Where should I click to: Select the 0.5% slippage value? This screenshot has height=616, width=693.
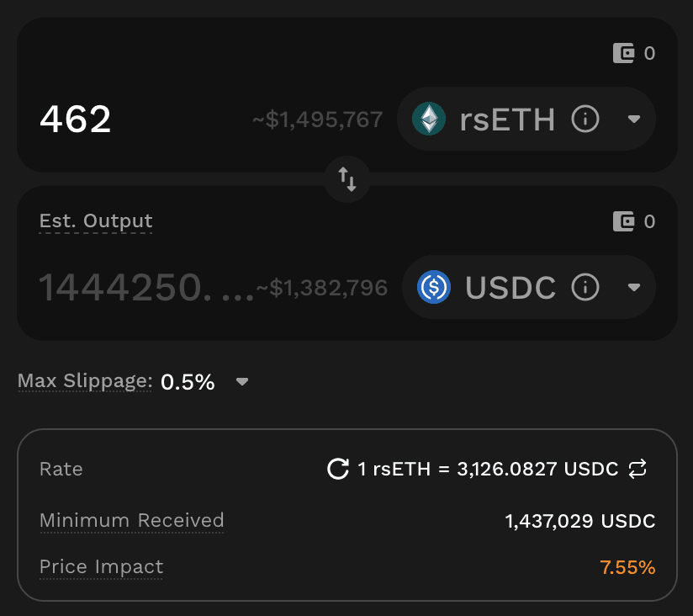pyautogui.click(x=188, y=382)
